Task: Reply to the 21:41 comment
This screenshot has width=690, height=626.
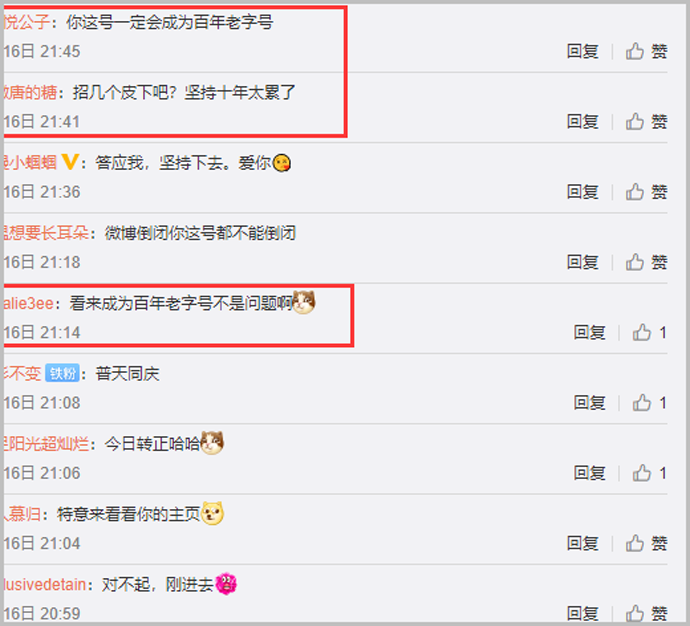Action: click(x=582, y=121)
